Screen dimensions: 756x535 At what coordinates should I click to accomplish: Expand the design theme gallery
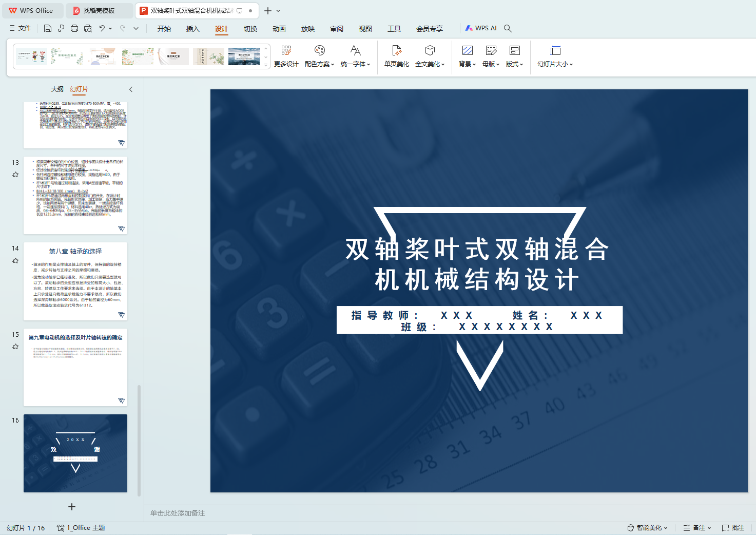pyautogui.click(x=266, y=65)
